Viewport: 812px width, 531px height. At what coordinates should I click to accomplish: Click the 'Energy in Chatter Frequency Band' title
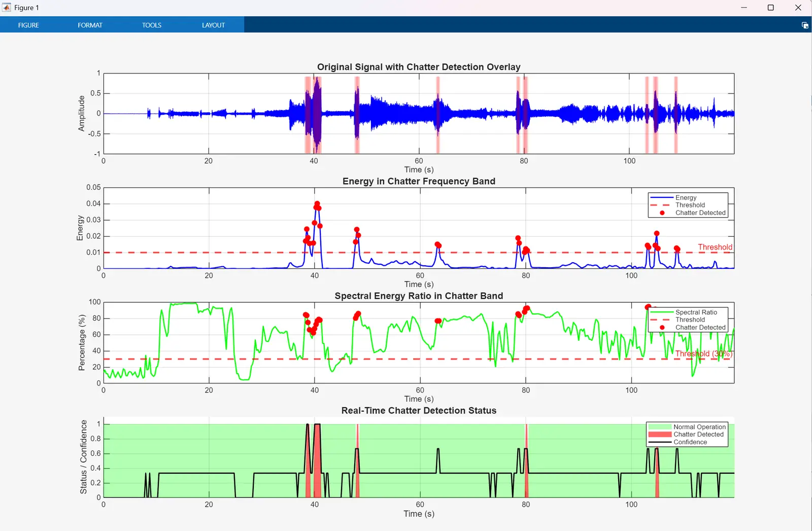(419, 182)
